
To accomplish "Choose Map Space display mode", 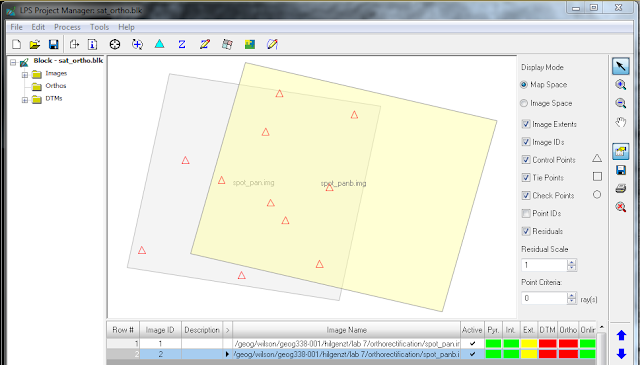I will click(524, 85).
